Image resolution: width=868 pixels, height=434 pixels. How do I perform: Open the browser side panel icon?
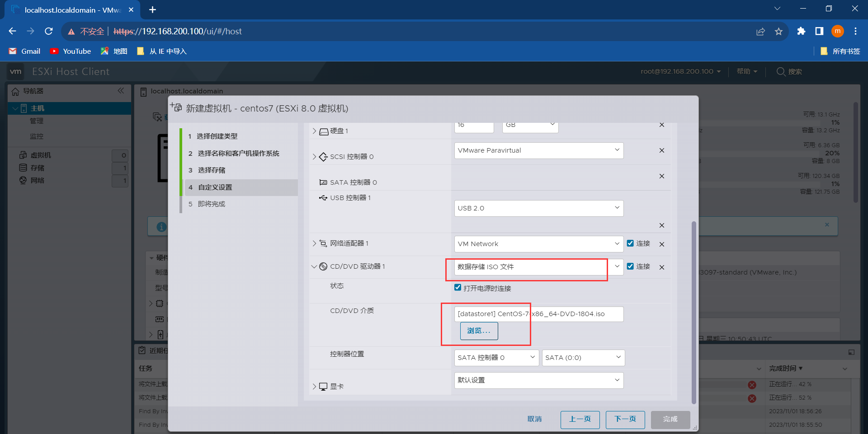(819, 31)
